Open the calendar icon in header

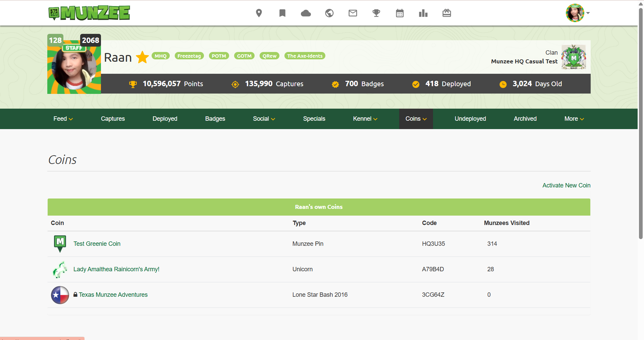(399, 13)
